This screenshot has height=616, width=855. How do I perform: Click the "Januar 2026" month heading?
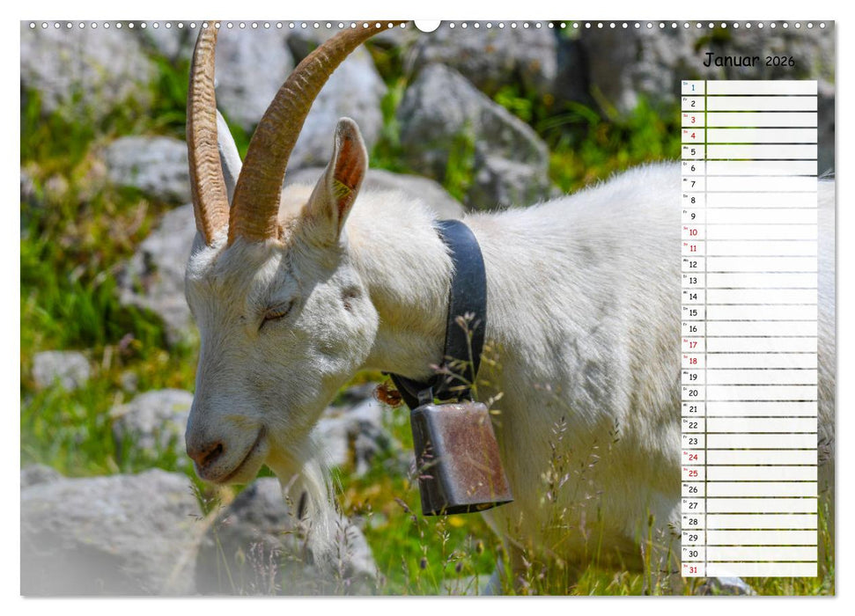pyautogui.click(x=747, y=60)
